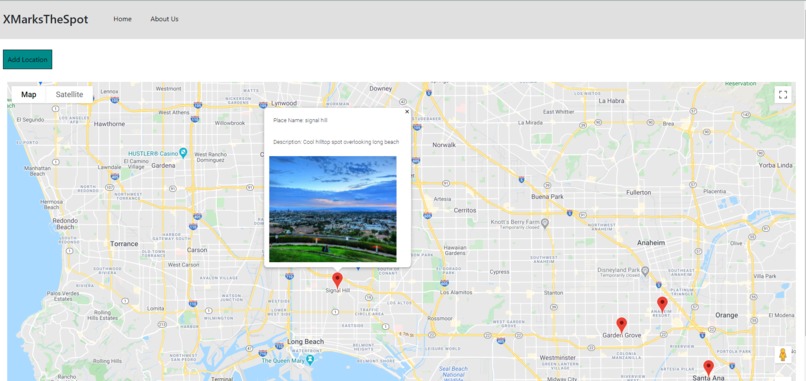Click the Carson map label
The image size is (806, 381).
click(x=197, y=250)
